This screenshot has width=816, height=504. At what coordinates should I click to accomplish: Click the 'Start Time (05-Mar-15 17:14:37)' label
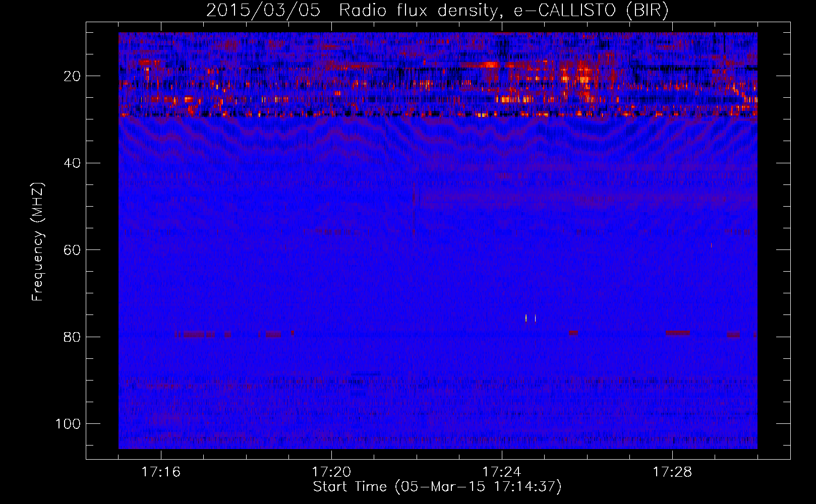click(x=437, y=487)
